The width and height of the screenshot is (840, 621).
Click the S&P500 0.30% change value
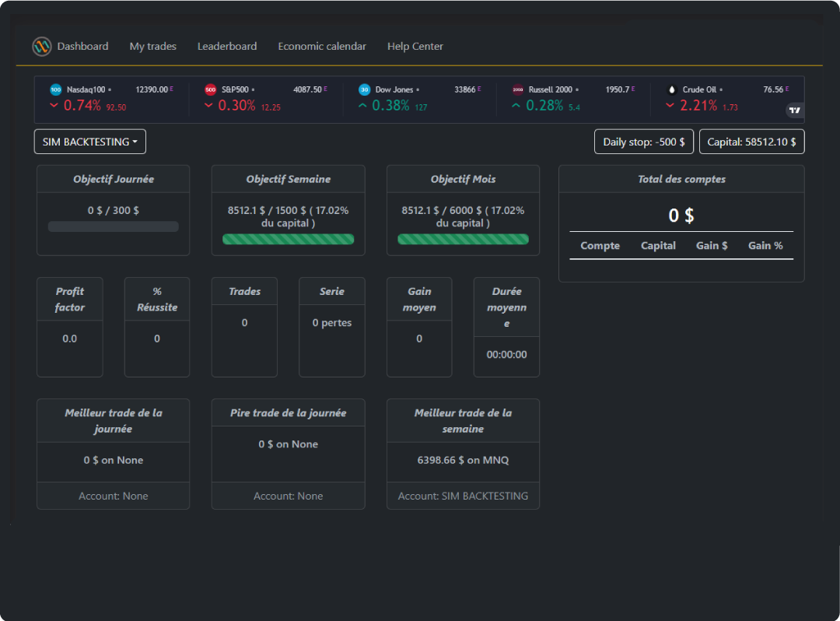[x=236, y=106]
